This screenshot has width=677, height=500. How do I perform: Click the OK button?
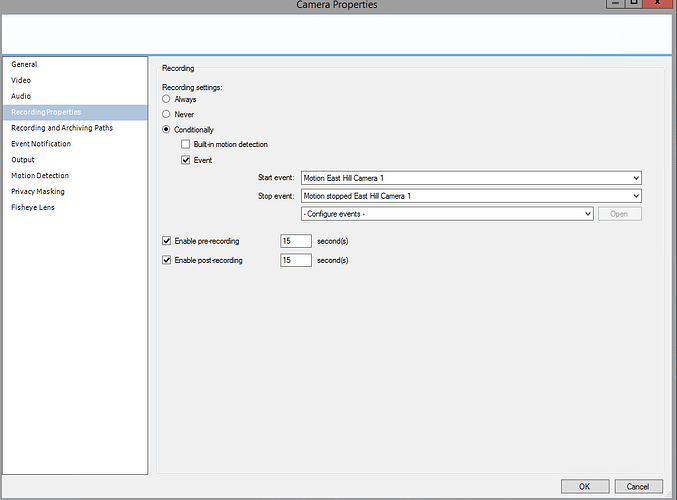pos(585,486)
